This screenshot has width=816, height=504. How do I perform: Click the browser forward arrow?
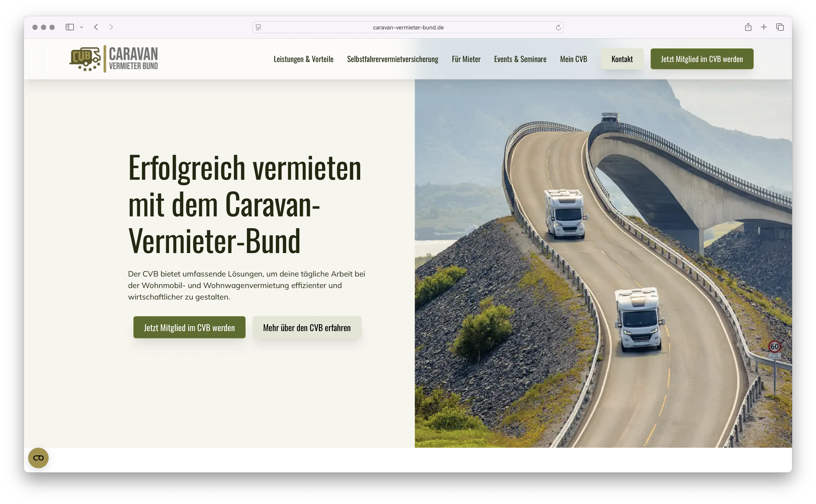click(x=111, y=27)
